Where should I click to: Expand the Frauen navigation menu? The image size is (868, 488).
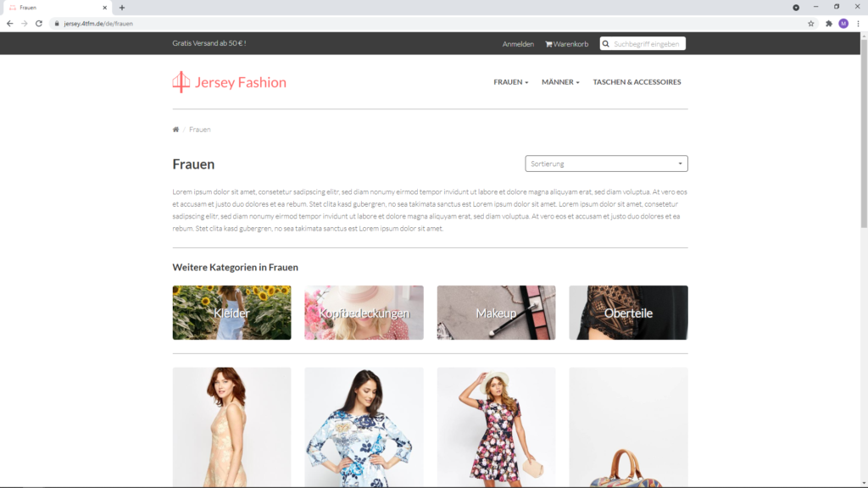click(510, 82)
